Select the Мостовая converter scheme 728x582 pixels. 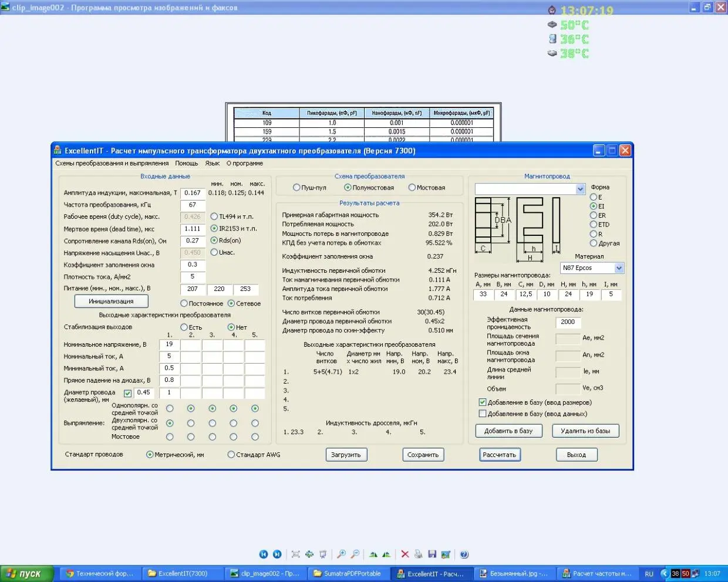coord(413,188)
